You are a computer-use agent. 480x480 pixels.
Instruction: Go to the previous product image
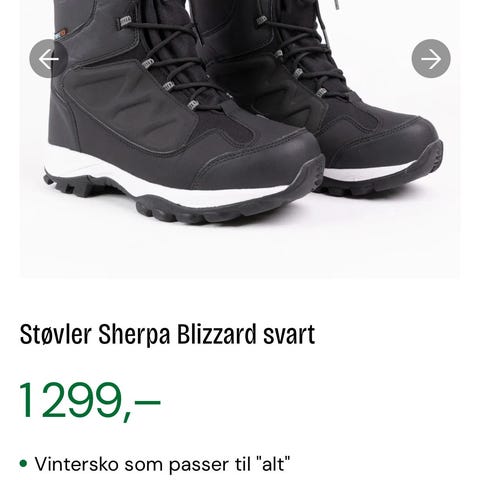point(49,59)
